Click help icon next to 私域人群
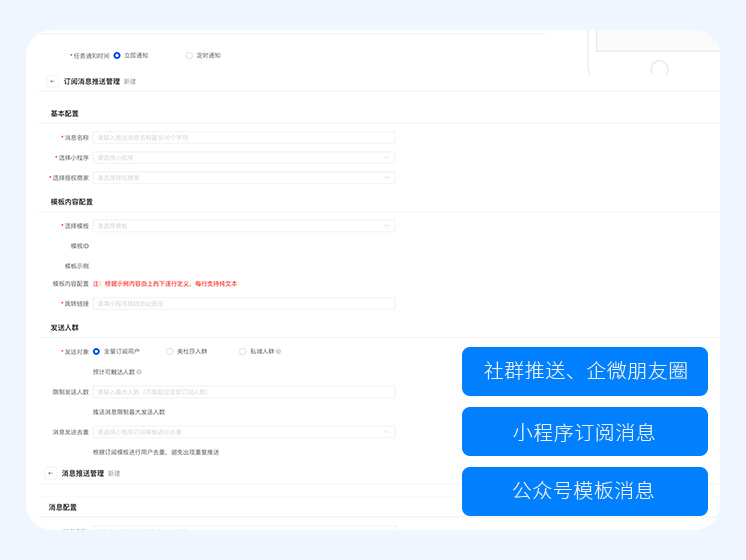The width and height of the screenshot is (746, 560). pos(278,352)
